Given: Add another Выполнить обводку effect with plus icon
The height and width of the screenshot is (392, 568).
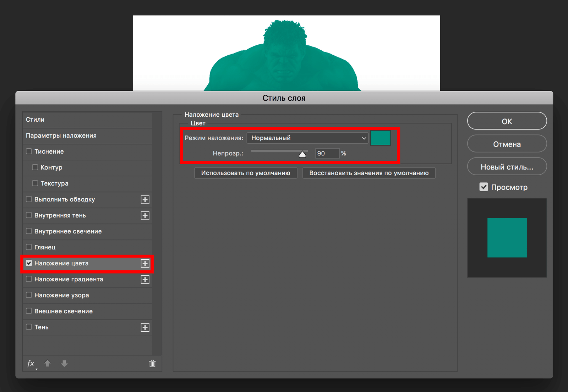Looking at the screenshot, I should click(x=145, y=200).
